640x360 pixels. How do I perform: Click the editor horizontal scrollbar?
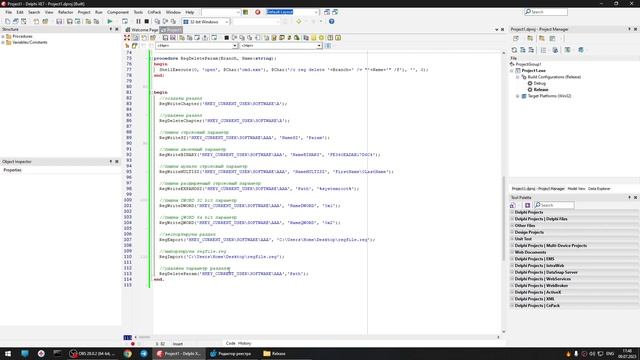point(316,337)
